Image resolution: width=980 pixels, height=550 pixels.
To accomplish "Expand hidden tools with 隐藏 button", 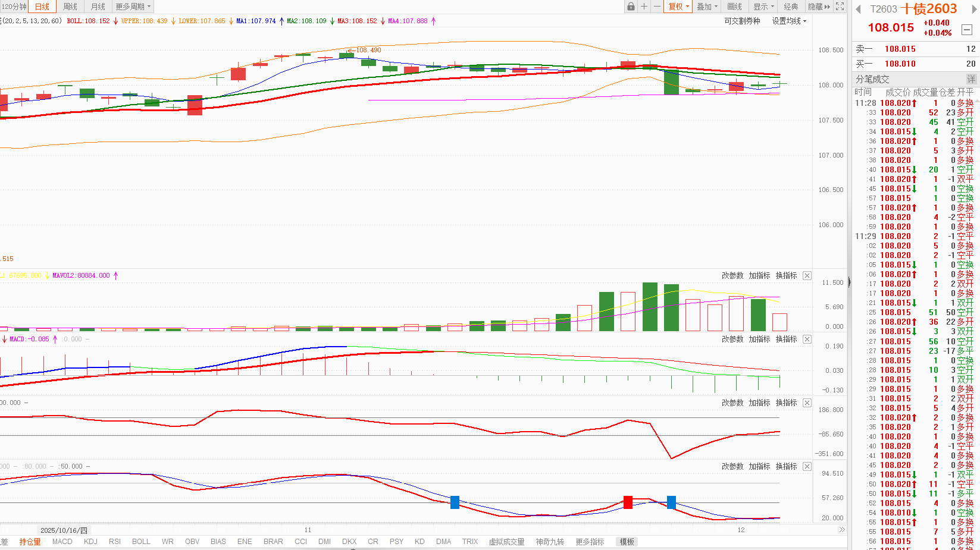I will [819, 7].
